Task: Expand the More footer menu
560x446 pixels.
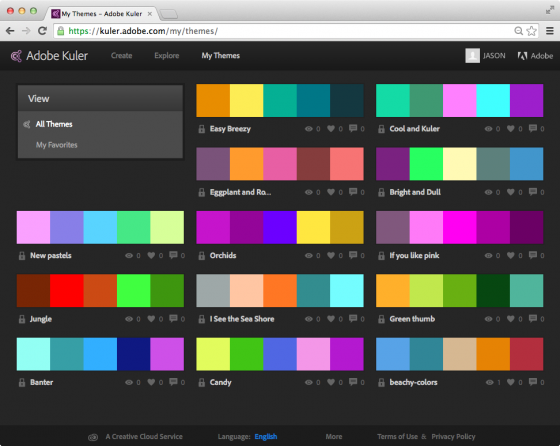Action: coord(334,437)
